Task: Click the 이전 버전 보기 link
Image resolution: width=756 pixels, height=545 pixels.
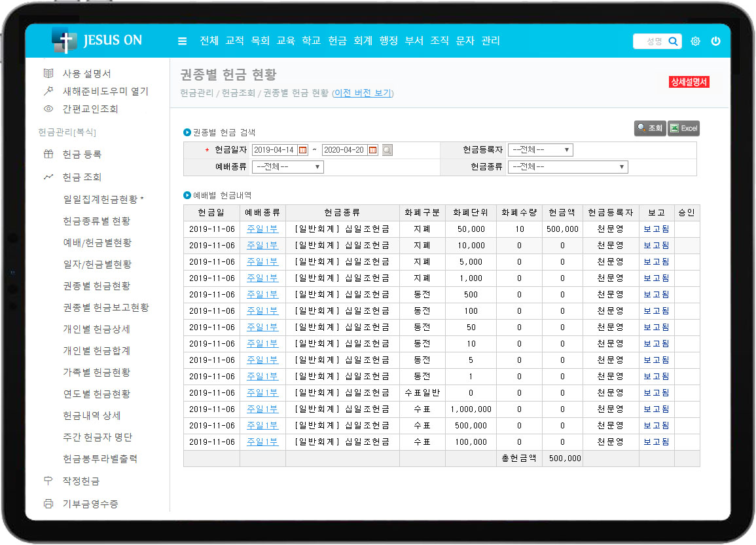Action: click(363, 93)
